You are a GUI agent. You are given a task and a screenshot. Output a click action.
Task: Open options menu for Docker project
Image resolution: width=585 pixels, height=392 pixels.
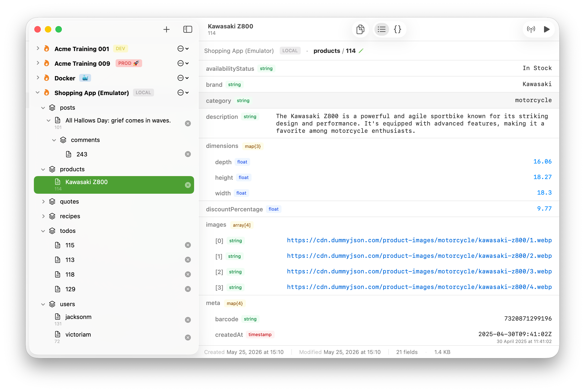(183, 78)
